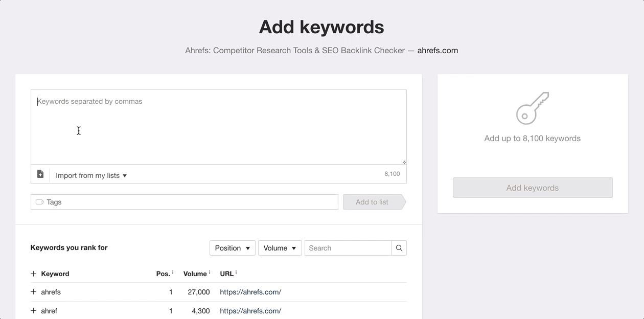Click the info icon next to URL header
This screenshot has height=319, width=644.
(x=236, y=271)
